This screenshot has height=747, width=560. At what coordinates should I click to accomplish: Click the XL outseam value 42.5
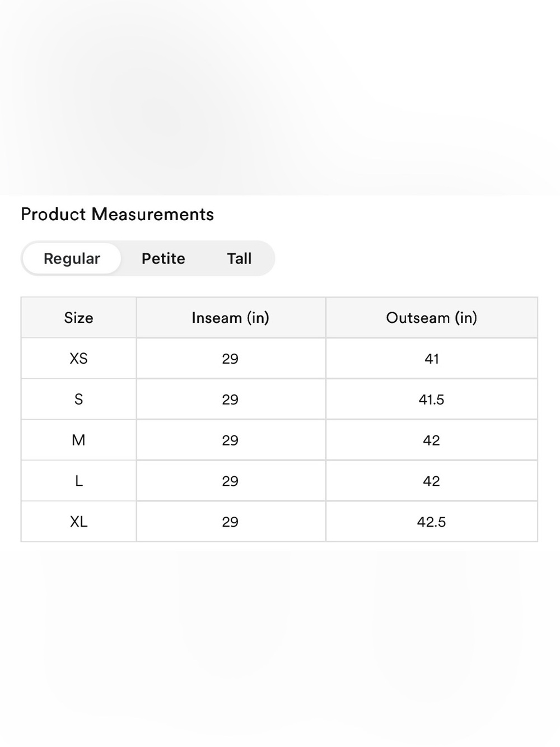pos(432,522)
